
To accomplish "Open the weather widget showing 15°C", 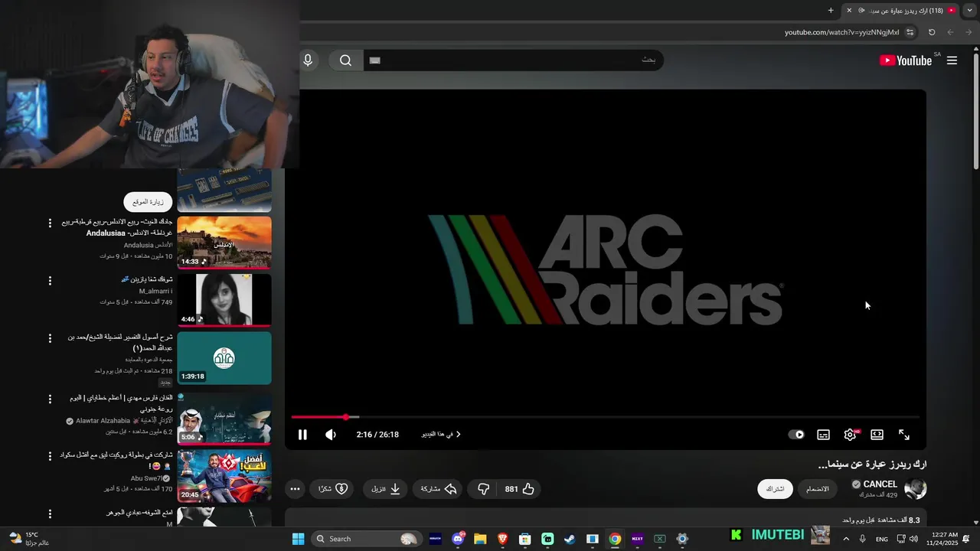I will click(x=29, y=539).
